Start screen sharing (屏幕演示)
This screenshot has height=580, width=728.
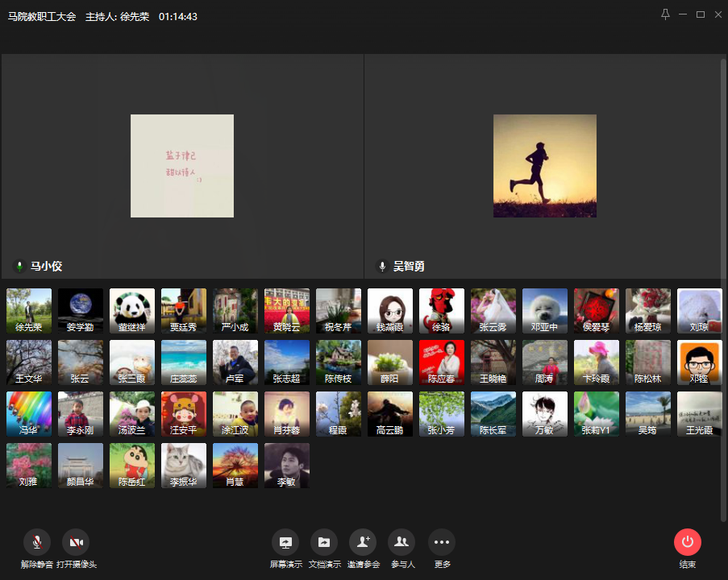285,541
